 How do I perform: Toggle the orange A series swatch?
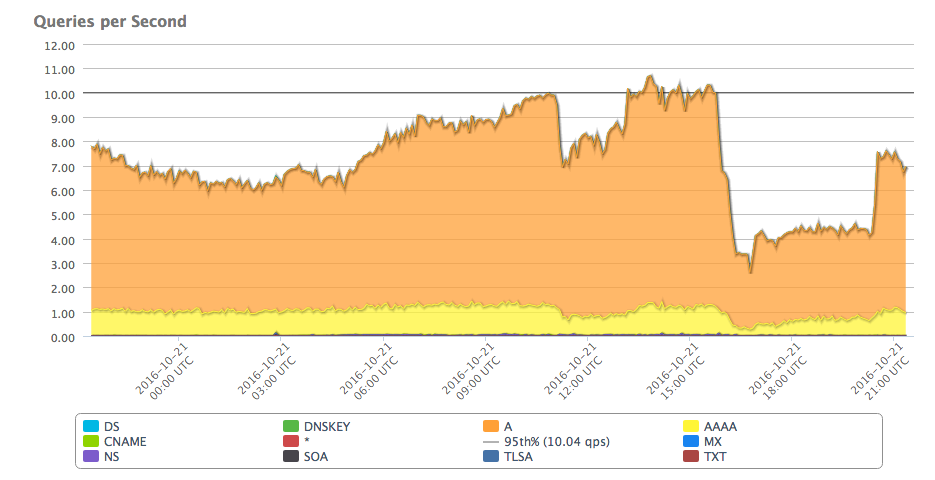[x=491, y=426]
